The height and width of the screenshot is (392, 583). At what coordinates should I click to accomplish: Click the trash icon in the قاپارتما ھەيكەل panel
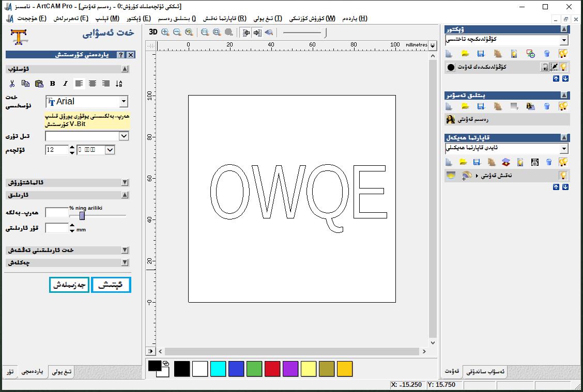[x=549, y=162]
